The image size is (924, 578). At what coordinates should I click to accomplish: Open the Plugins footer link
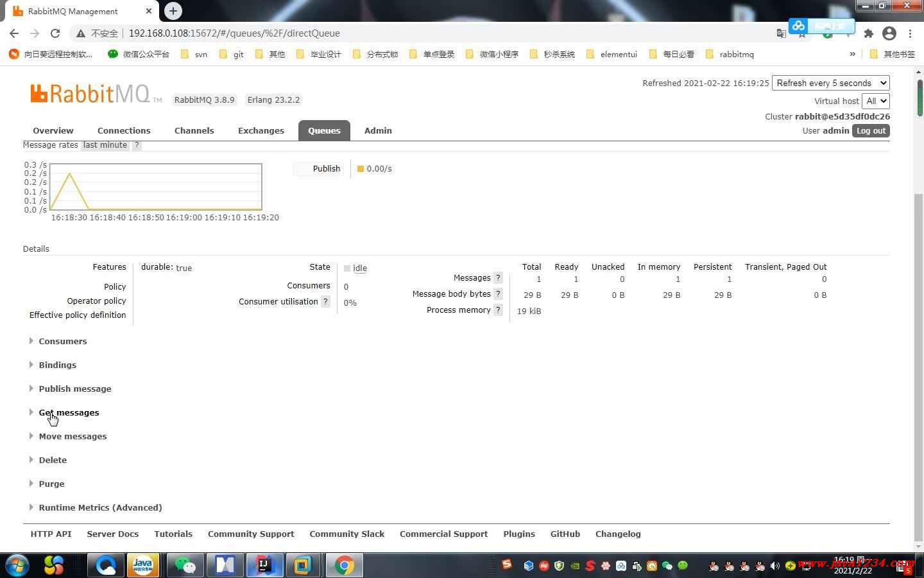point(519,534)
